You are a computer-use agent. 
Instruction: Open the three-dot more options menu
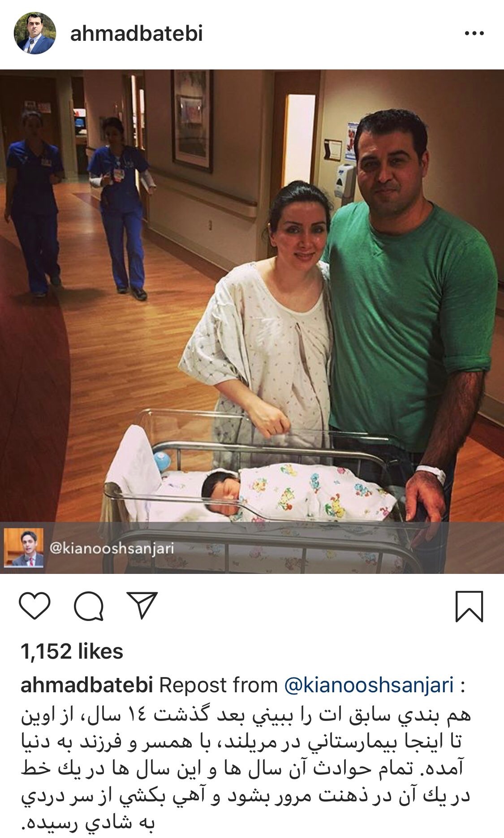coord(474,33)
